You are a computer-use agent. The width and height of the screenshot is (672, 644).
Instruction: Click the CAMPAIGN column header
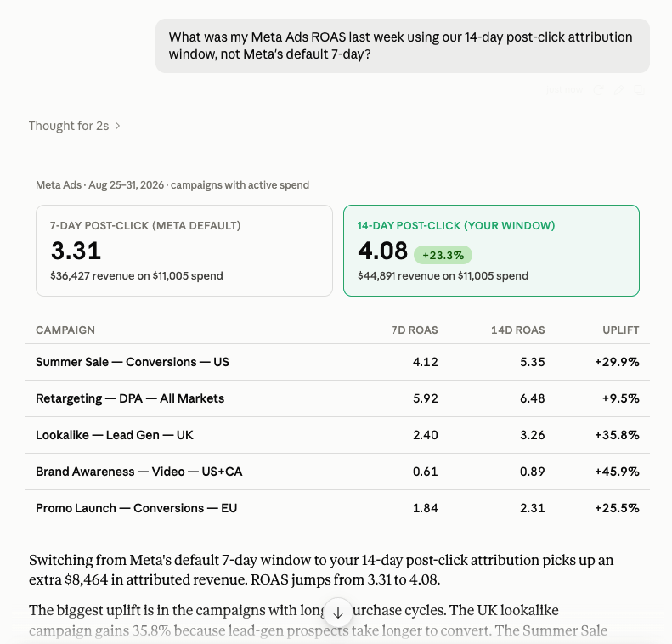(65, 330)
